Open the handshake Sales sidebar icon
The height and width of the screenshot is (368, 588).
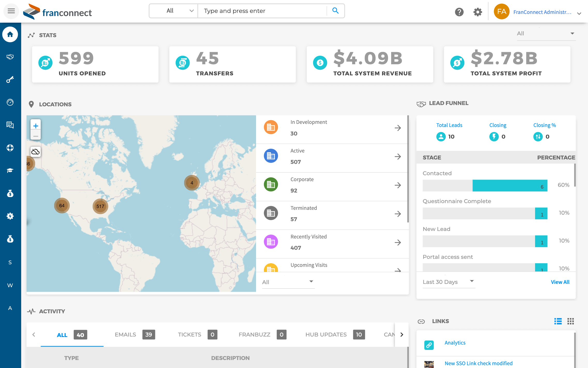(10, 57)
